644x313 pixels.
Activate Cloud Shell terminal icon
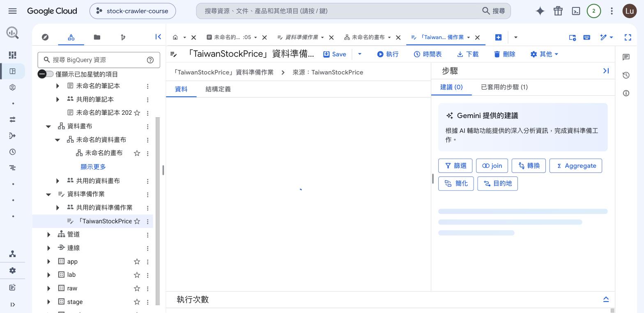click(x=576, y=11)
